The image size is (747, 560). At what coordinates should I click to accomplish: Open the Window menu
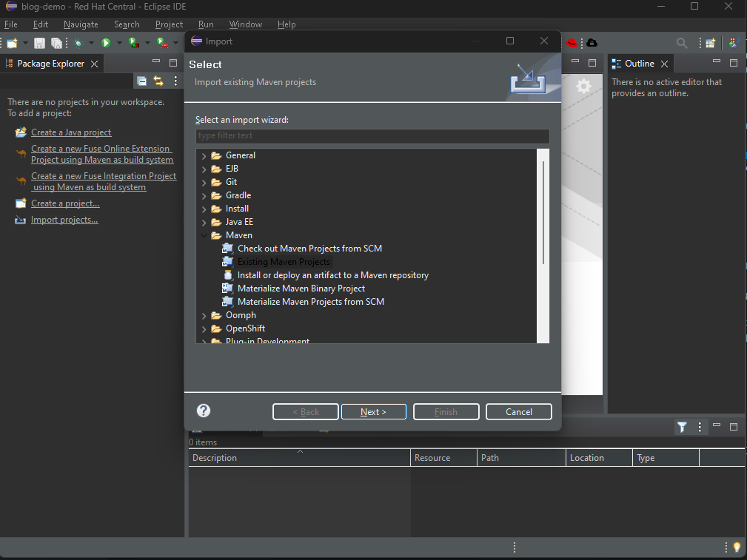click(245, 24)
